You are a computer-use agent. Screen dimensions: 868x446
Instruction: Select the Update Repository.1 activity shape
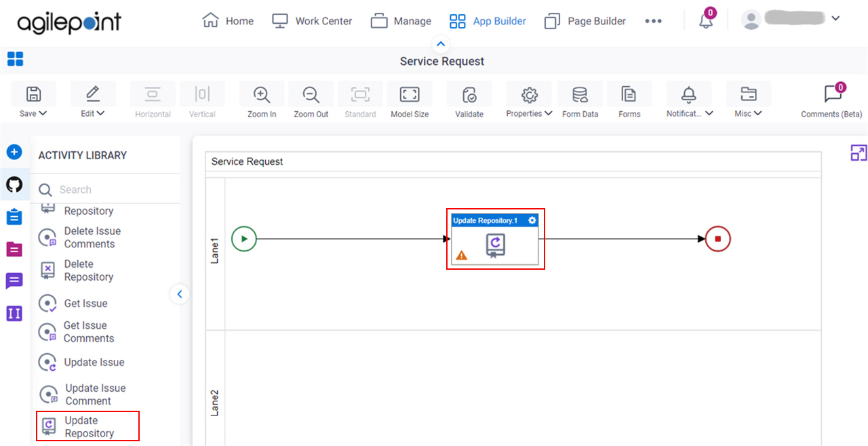tap(495, 239)
